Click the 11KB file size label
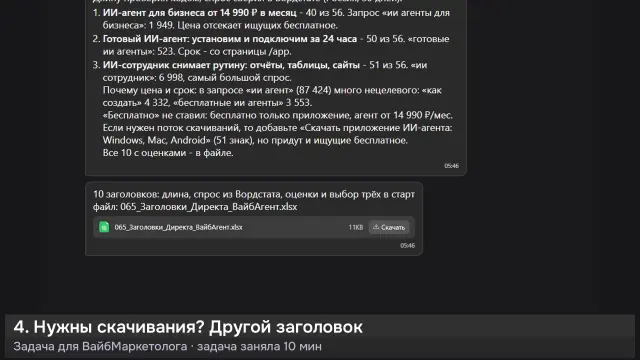 click(356, 227)
